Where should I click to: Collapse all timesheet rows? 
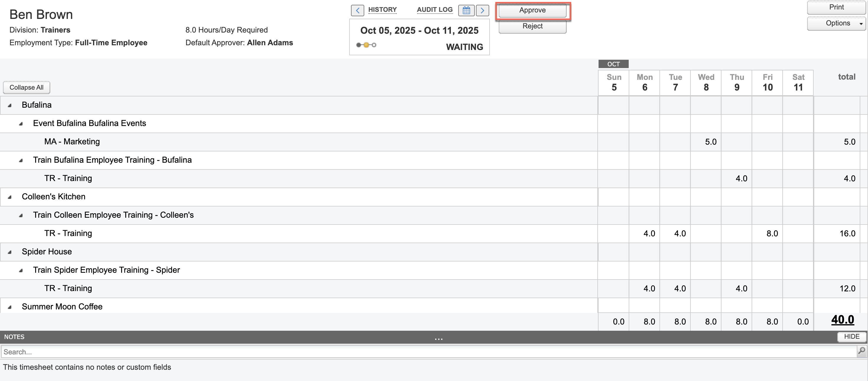tap(27, 87)
